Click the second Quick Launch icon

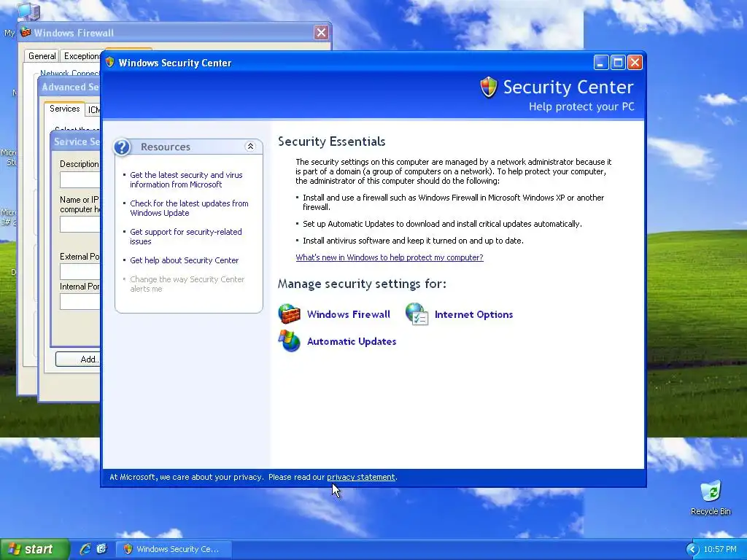pyautogui.click(x=101, y=549)
